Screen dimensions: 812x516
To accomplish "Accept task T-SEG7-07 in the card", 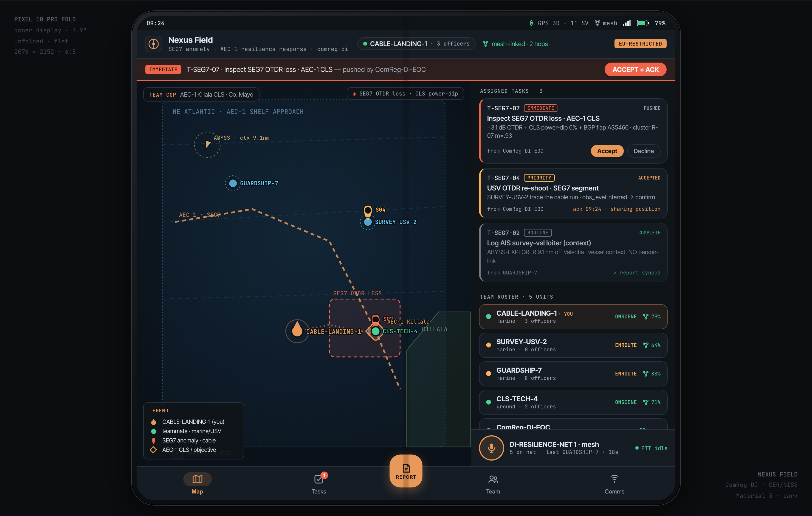I will coord(607,151).
